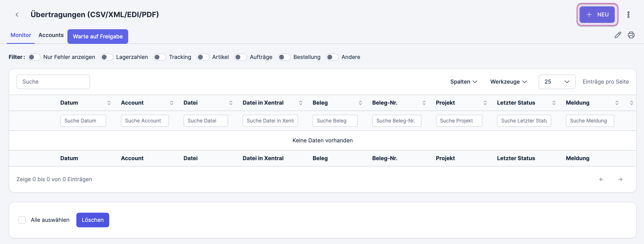Viewport: 644px width, 244px height.
Task: Open the Warte auf Freigabe tab
Action: click(x=98, y=37)
